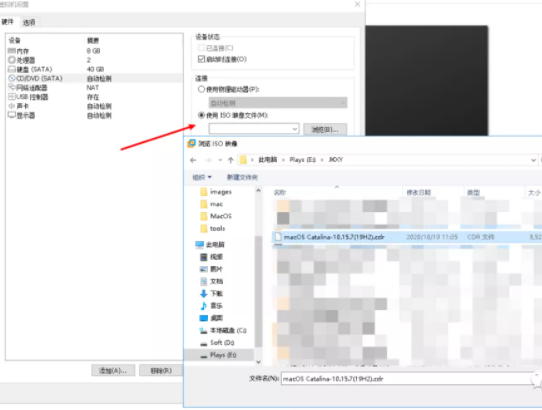Expand the ISO image path combo box
The width and height of the screenshot is (542, 410).
[x=295, y=129]
